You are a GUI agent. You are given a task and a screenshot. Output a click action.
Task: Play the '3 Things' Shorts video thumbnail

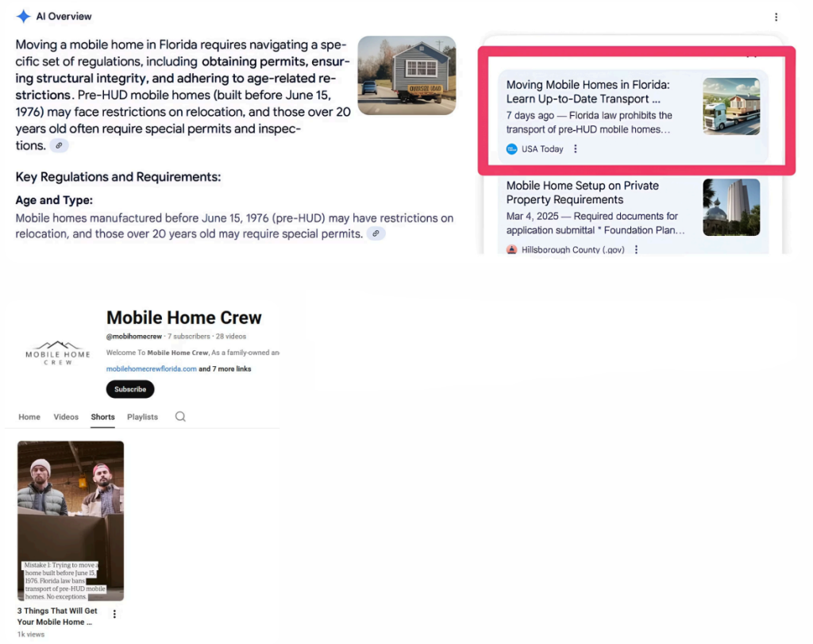point(71,521)
